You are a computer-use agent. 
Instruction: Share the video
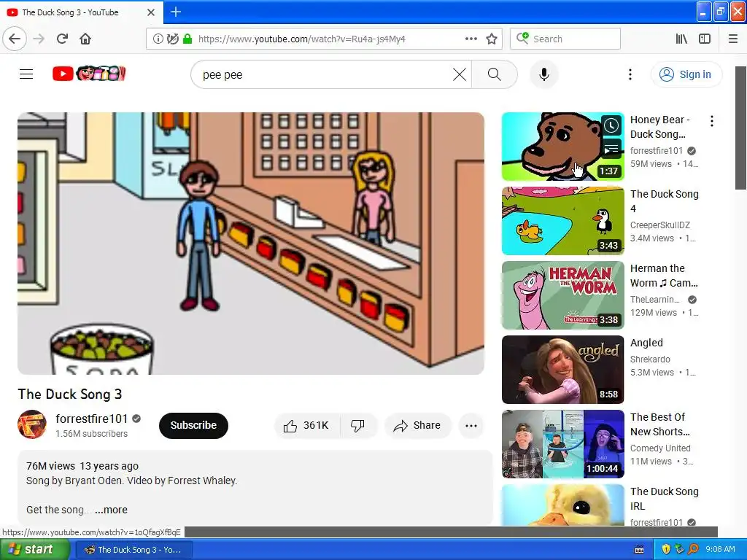[x=417, y=425]
